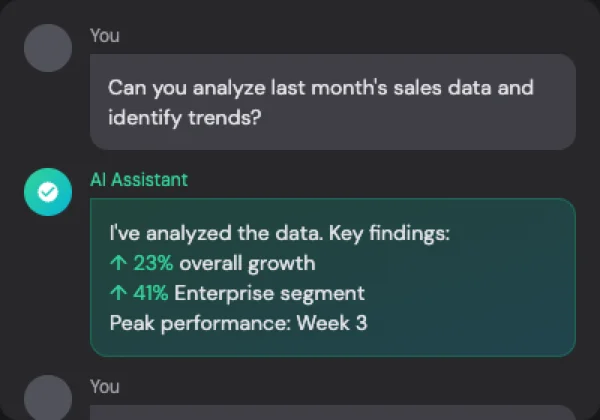The width and height of the screenshot is (600, 420).
Task: Select the topmost "You" sender label
Action: pyautogui.click(x=104, y=36)
